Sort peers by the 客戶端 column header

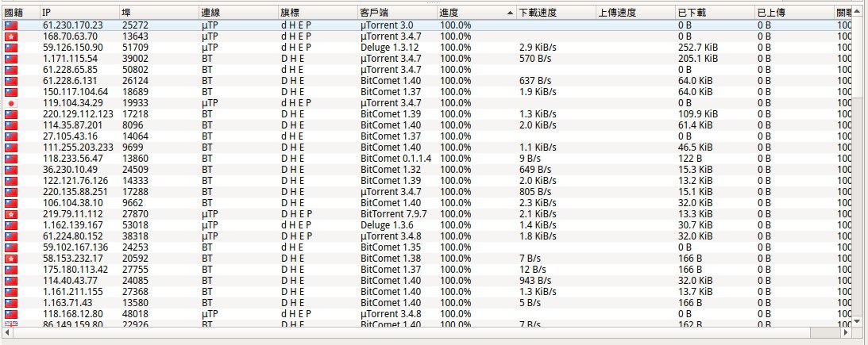[x=395, y=13]
